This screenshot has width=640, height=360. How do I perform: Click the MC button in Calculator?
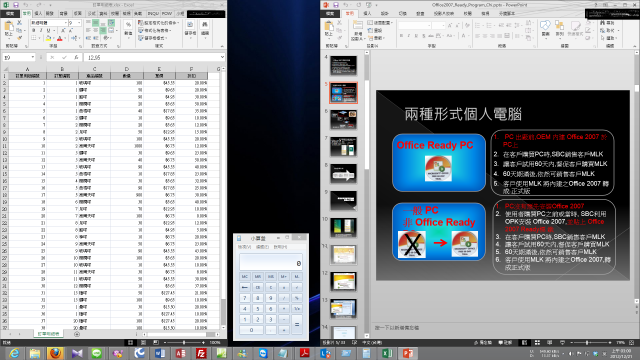click(x=244, y=276)
